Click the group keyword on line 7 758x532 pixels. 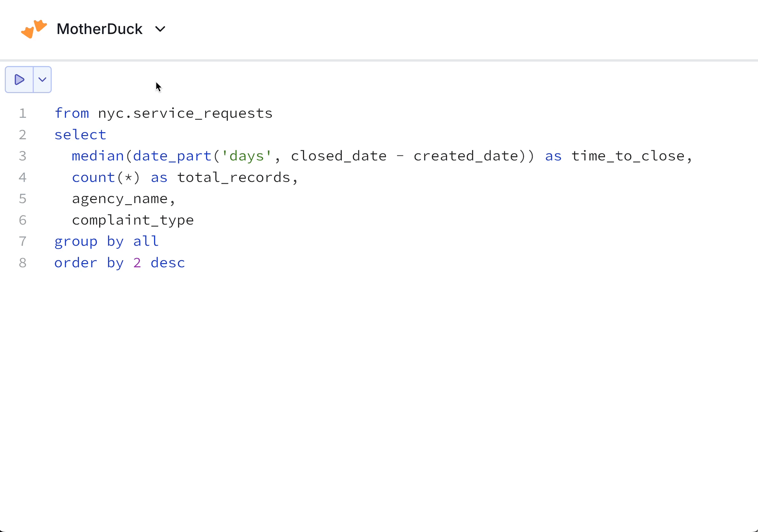click(x=76, y=241)
